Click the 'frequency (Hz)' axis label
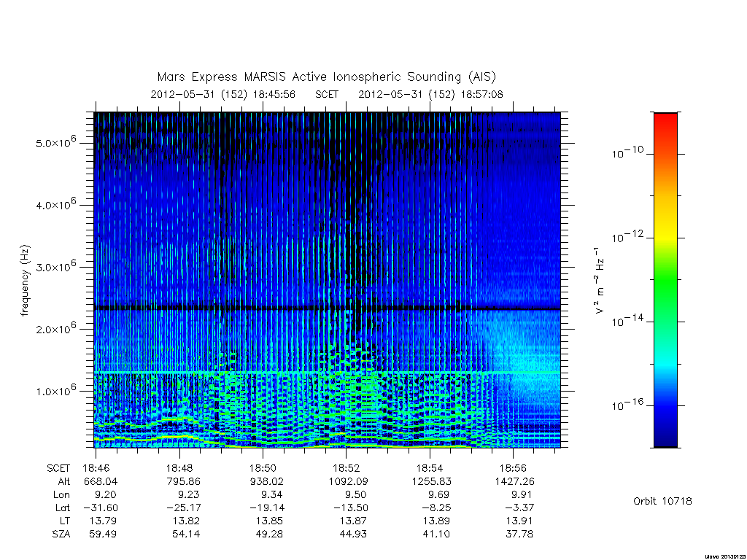Image resolution: width=747 pixels, height=560 pixels. (25, 281)
